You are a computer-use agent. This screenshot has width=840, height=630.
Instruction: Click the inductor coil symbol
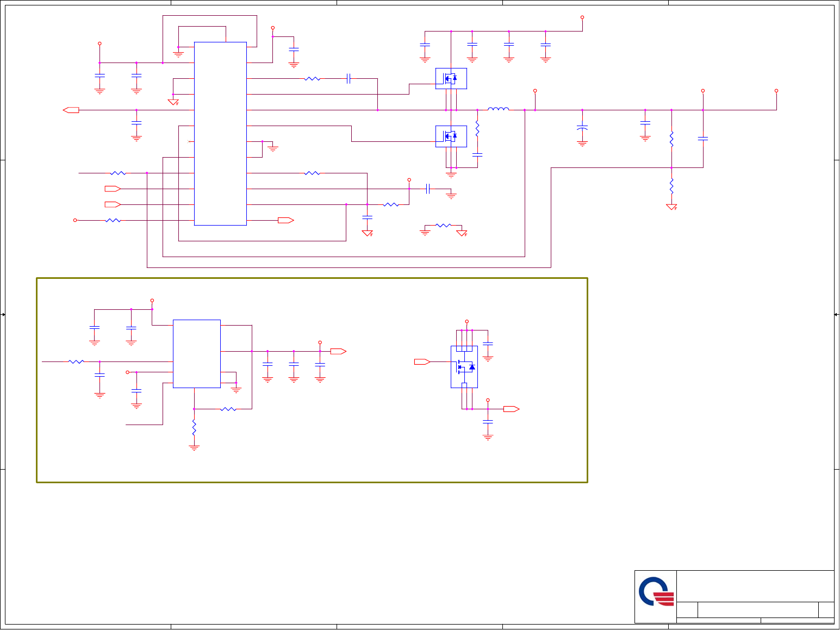498,109
